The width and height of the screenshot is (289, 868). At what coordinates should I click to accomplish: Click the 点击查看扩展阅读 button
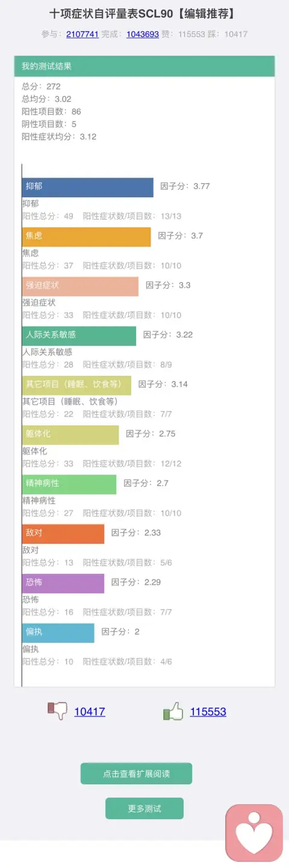coord(136,774)
